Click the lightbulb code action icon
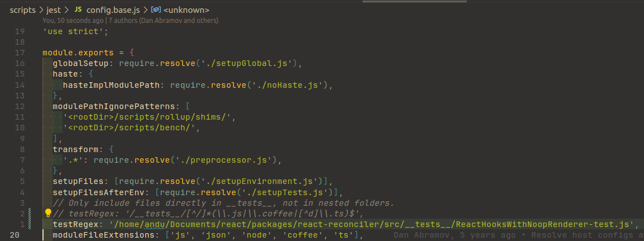The image size is (644, 241). 48,213
